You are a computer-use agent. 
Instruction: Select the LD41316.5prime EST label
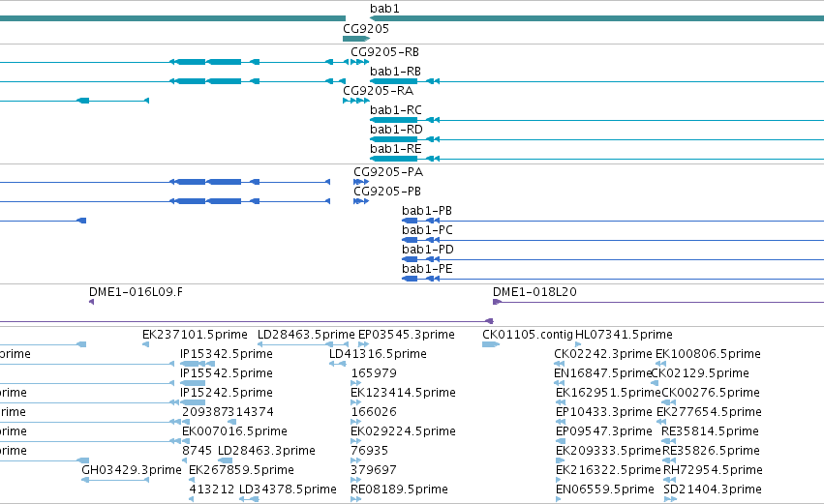378,354
